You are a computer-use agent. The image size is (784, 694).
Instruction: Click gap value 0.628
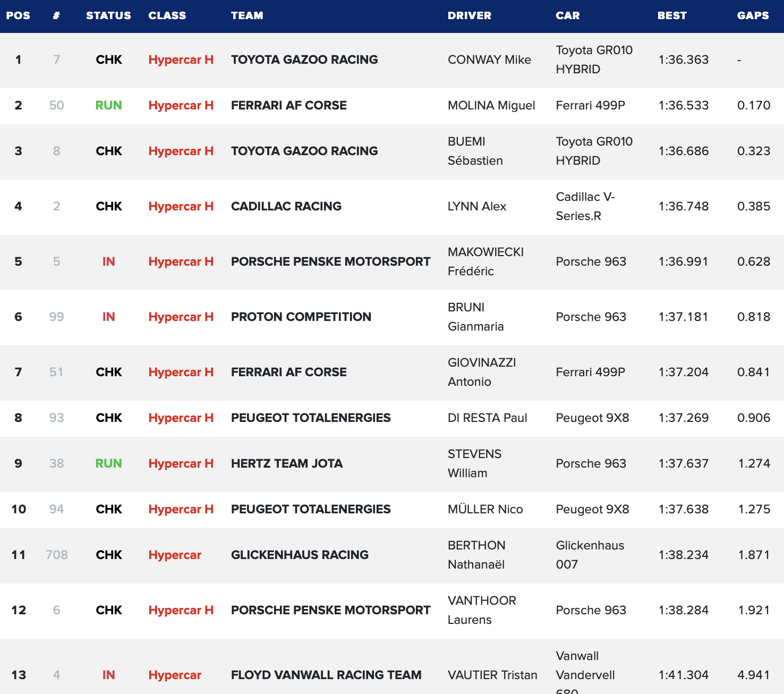[x=754, y=261]
